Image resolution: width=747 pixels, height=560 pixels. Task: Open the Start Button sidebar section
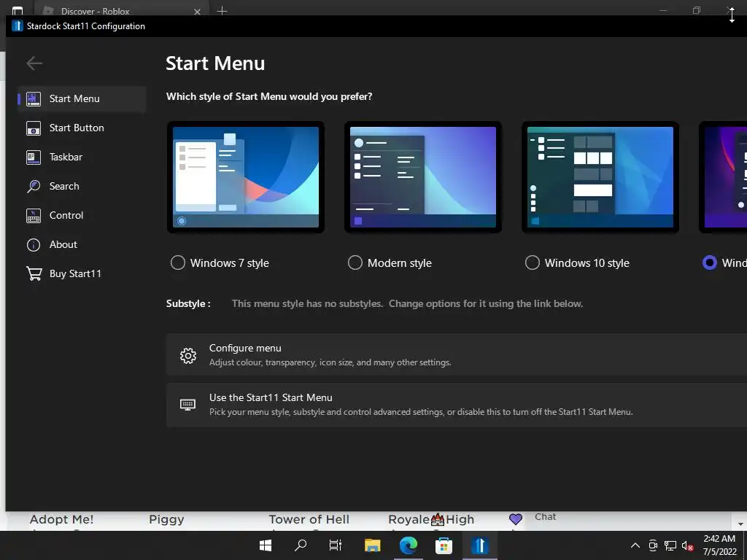tap(82, 128)
